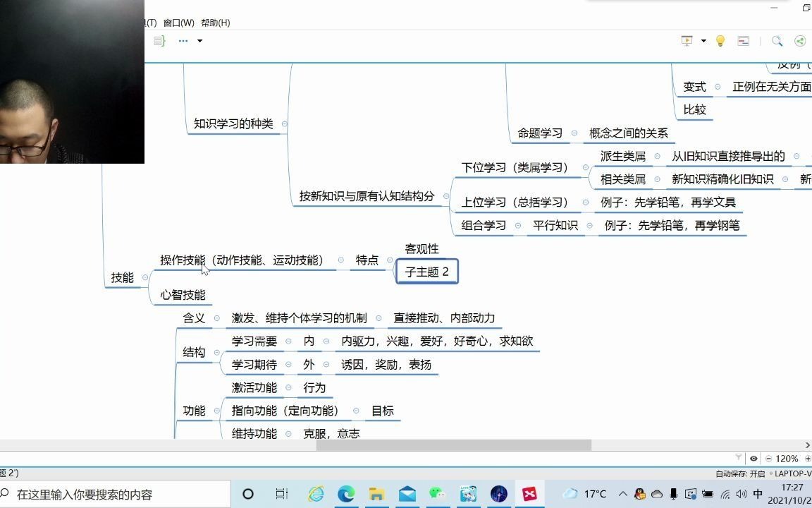Click the 120% zoom level indicator
Image resolution: width=812 pixels, height=508 pixels.
[x=787, y=458]
